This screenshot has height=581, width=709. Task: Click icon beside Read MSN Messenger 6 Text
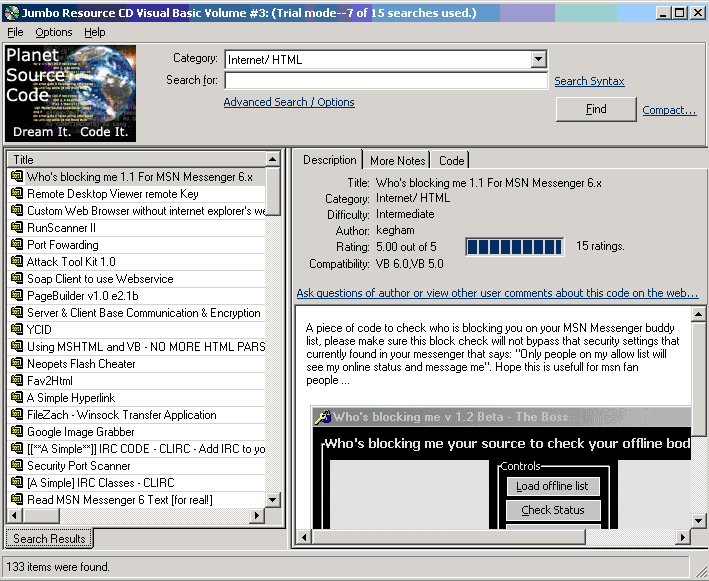(17, 499)
